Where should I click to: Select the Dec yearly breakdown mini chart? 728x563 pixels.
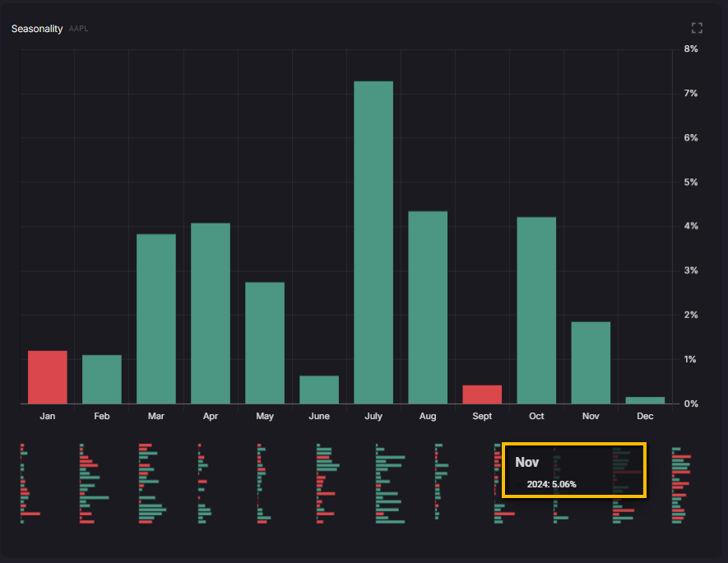pyautogui.click(x=681, y=484)
